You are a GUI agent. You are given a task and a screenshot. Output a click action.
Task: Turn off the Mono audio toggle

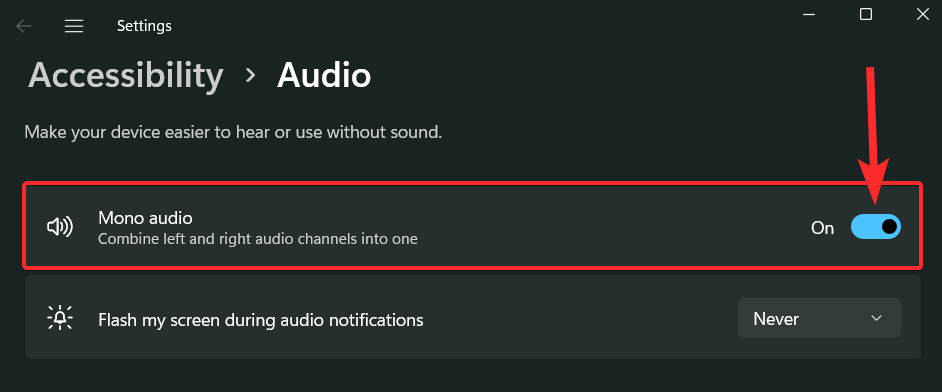[x=875, y=227]
